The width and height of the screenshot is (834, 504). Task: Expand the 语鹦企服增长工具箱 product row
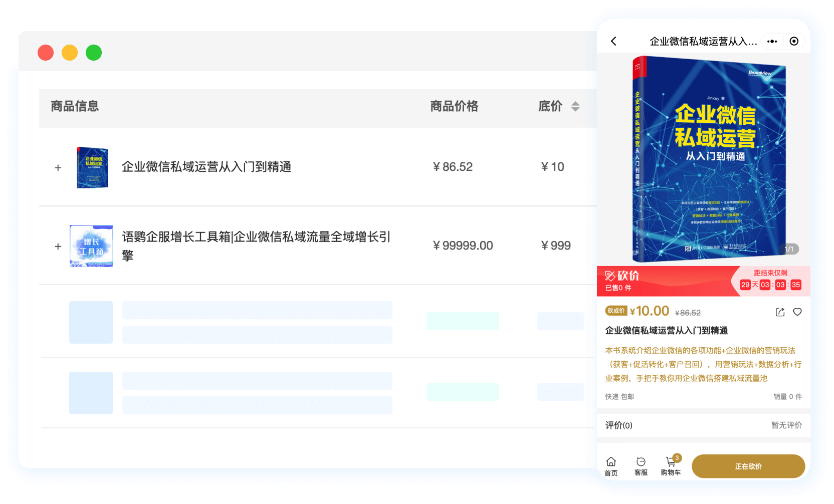click(58, 246)
